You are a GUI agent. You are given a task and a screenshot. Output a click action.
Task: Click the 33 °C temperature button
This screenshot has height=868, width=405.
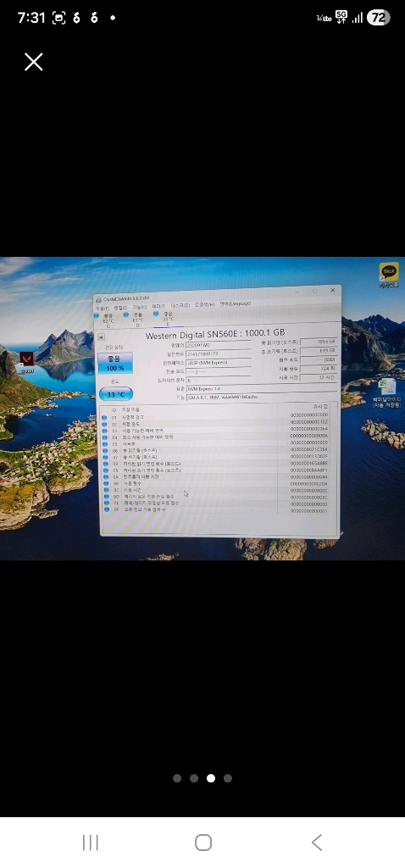[115, 395]
